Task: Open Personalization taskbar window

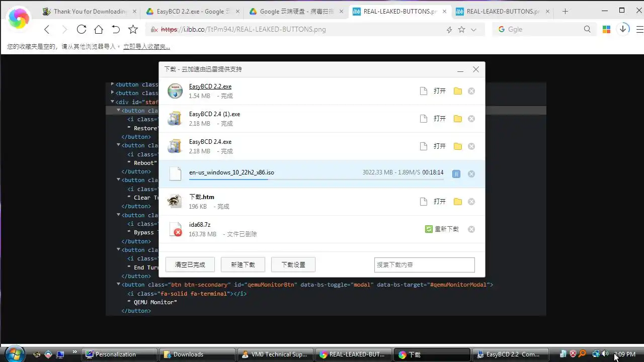Action: coord(120,354)
